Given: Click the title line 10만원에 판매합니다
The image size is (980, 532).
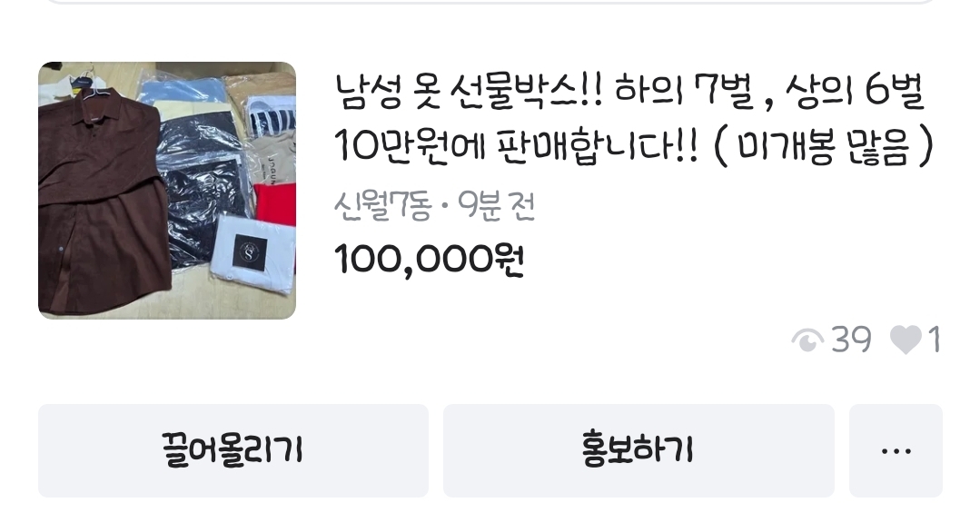Looking at the screenshot, I should (x=516, y=145).
